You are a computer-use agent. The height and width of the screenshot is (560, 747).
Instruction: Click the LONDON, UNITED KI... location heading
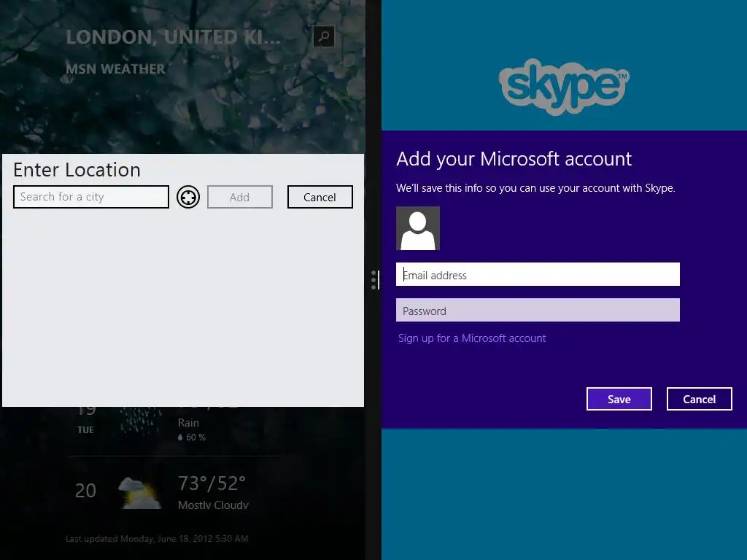pos(174,37)
